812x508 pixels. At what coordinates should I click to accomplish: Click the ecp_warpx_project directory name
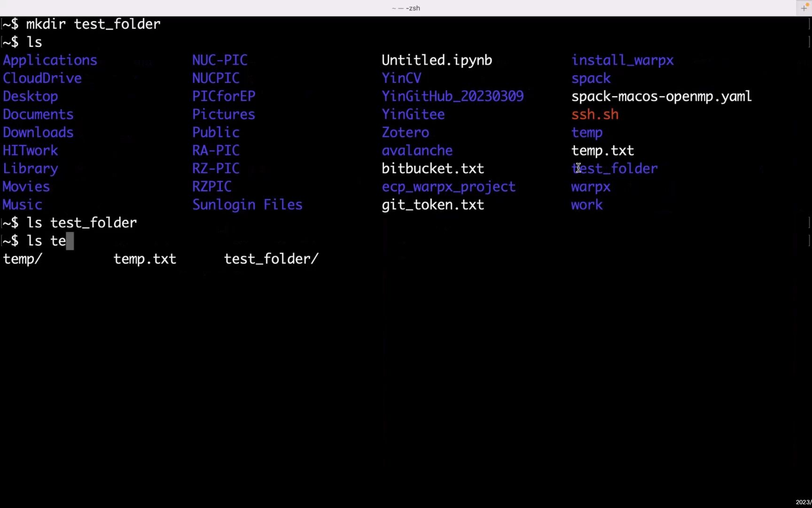[x=448, y=187]
